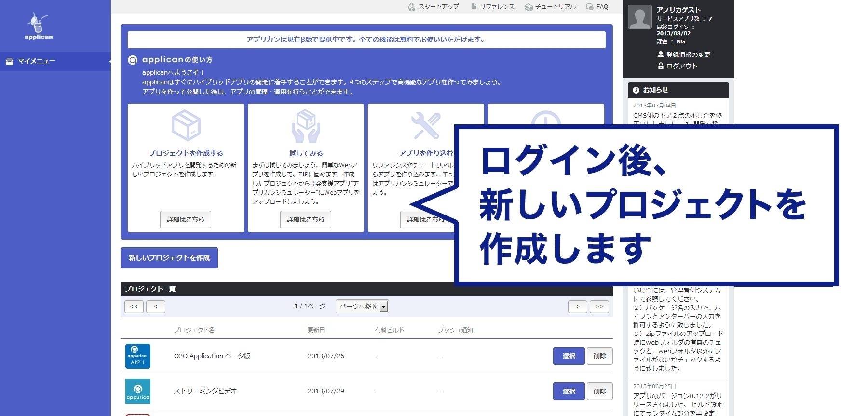Click the date 2013/07/26

pyautogui.click(x=326, y=356)
